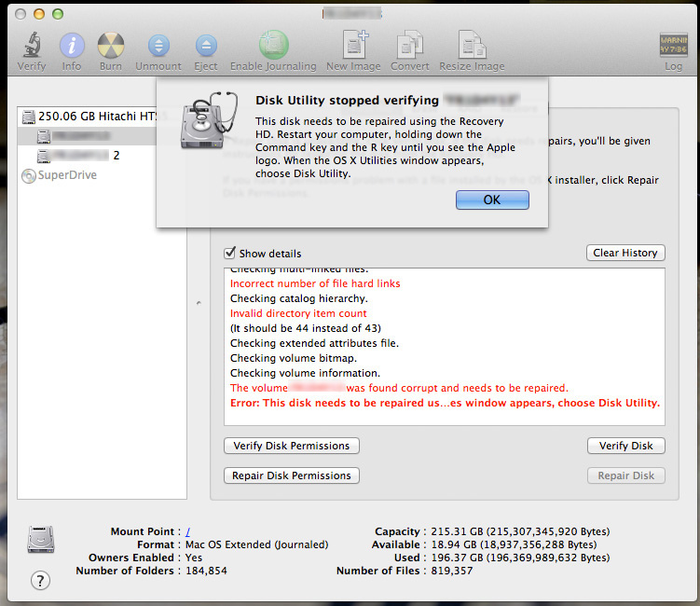
Task: Click the bold red Error log line
Action: pos(446,403)
